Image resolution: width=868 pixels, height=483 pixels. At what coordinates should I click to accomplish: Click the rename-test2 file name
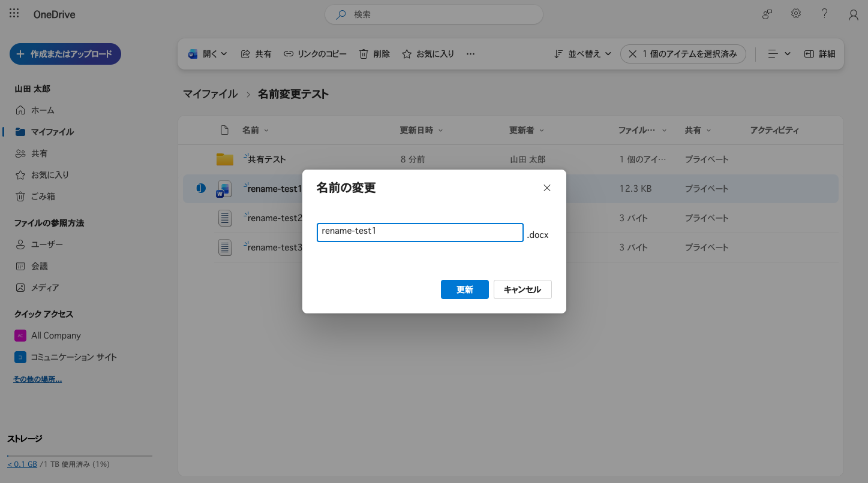[275, 218]
